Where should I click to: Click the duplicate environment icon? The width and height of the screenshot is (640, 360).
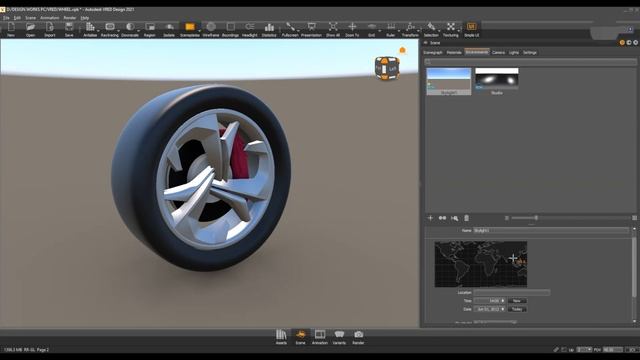point(442,218)
